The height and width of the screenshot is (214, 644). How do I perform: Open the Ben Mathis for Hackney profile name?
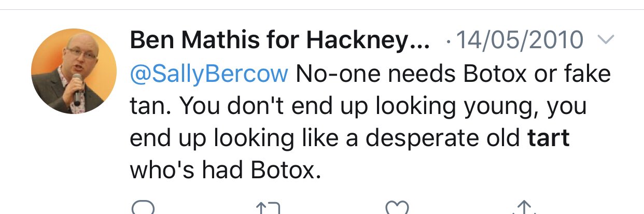pyautogui.click(x=279, y=40)
